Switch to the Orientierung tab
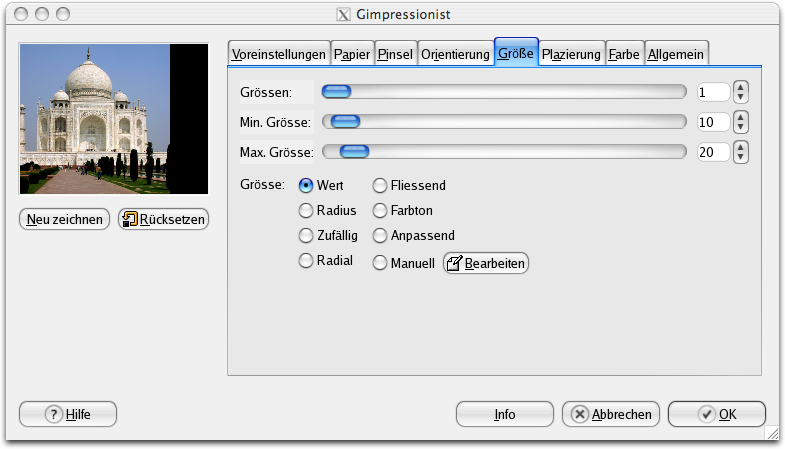The height and width of the screenshot is (449, 785). [x=455, y=54]
